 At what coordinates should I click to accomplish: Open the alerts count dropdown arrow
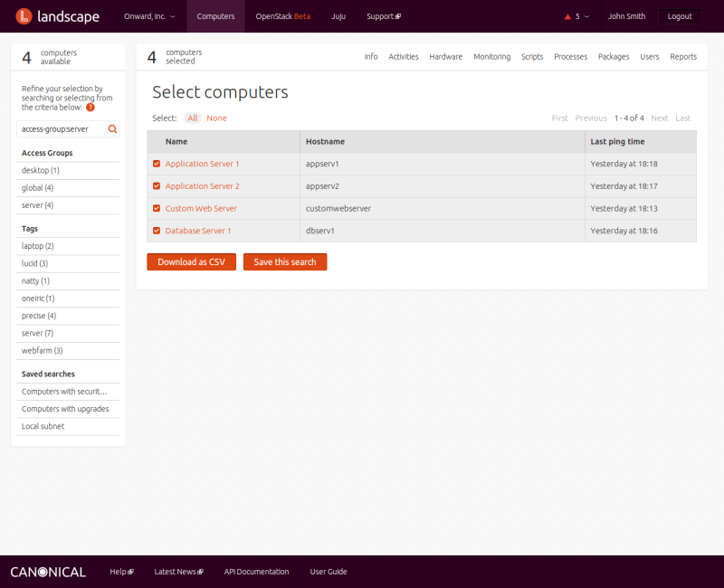[587, 16]
